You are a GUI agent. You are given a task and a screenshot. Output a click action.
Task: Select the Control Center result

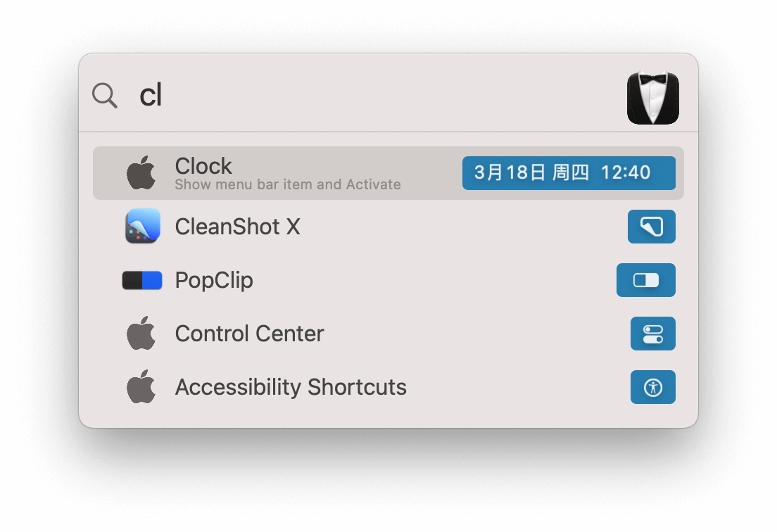(x=388, y=334)
